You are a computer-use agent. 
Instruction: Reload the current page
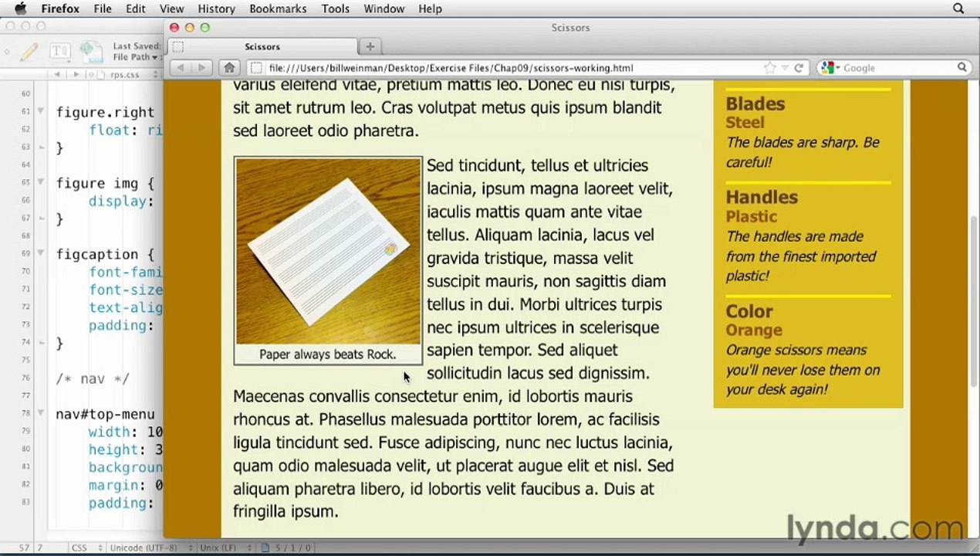[799, 68]
